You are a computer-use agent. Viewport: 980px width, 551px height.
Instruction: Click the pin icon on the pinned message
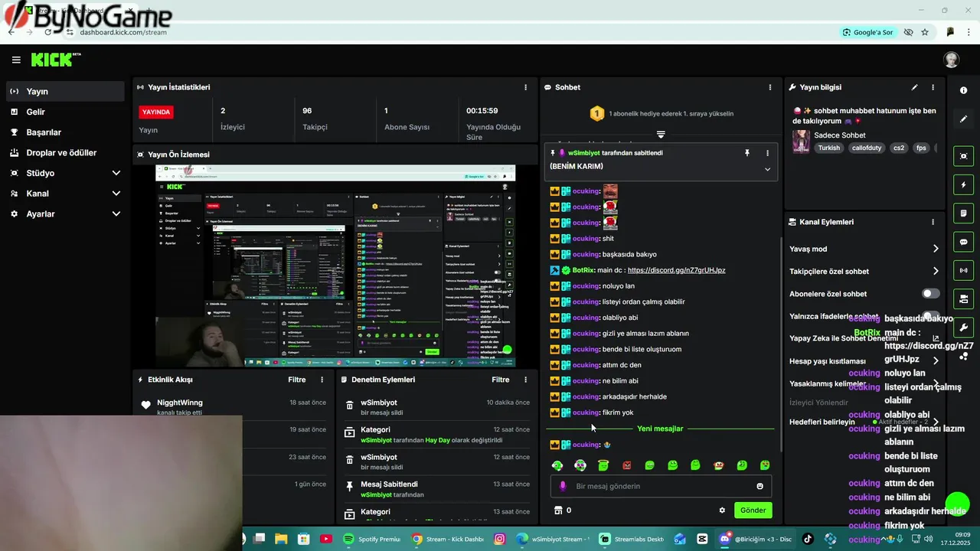(x=747, y=153)
